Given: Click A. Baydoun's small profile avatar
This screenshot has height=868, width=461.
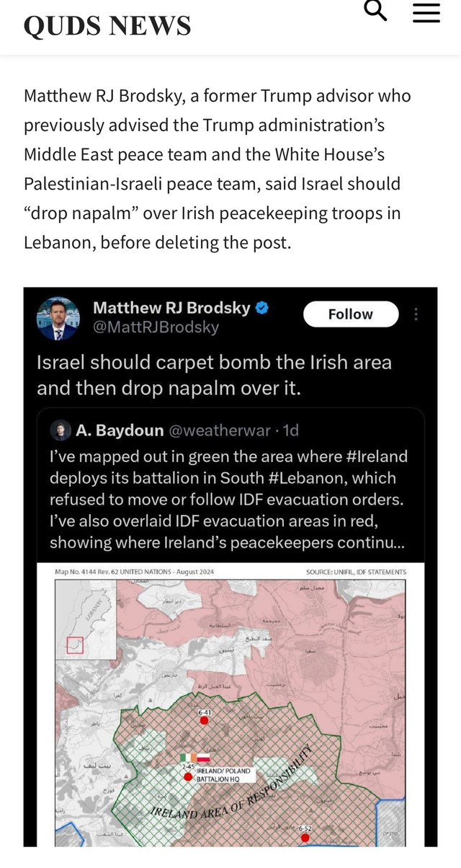Looking at the screenshot, I should (61, 430).
